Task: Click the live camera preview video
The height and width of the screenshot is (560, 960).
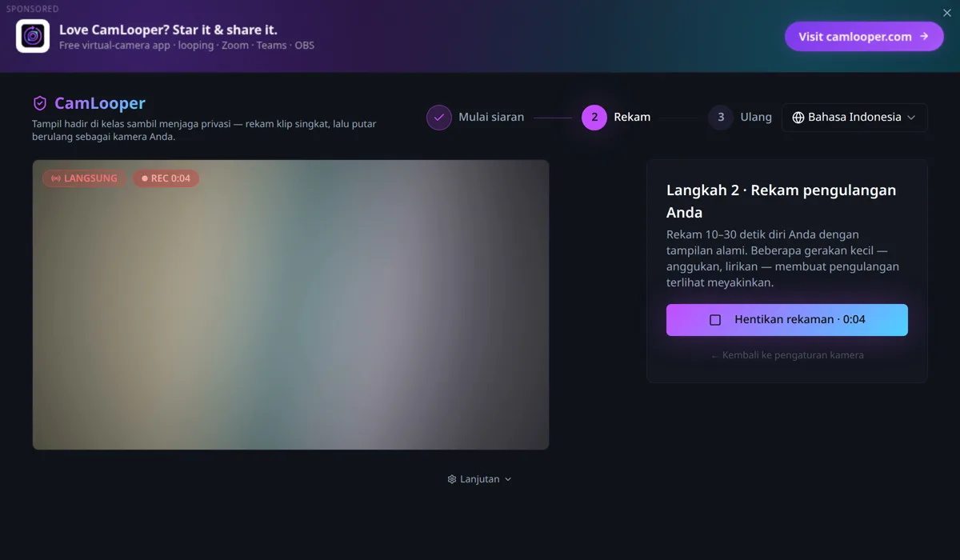Action: pyautogui.click(x=290, y=305)
